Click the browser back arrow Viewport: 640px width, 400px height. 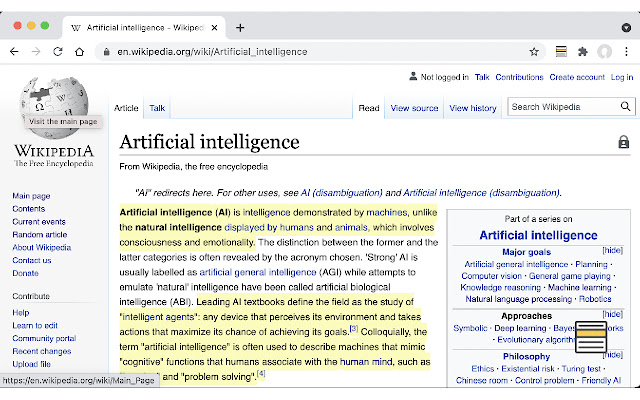[14, 51]
